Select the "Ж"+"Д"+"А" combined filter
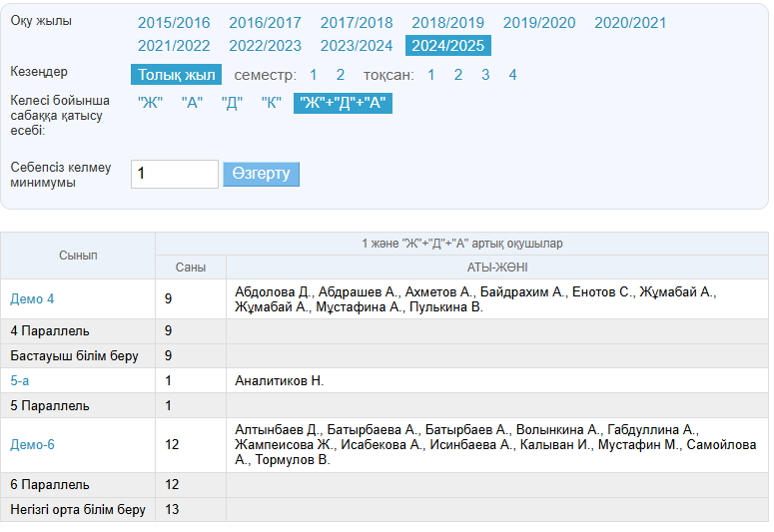774x532 pixels. [343, 103]
